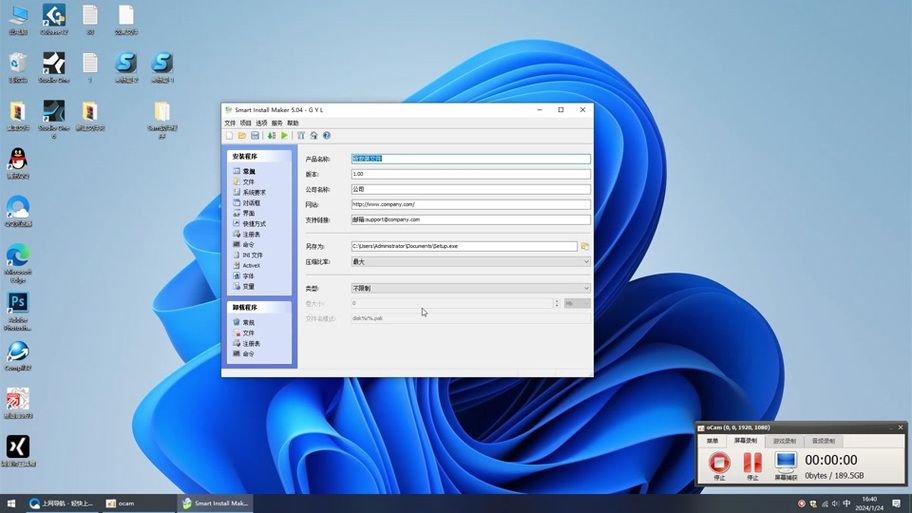Screen dimensions: 912x513
Task: Open the 选项 menu
Action: 261,123
